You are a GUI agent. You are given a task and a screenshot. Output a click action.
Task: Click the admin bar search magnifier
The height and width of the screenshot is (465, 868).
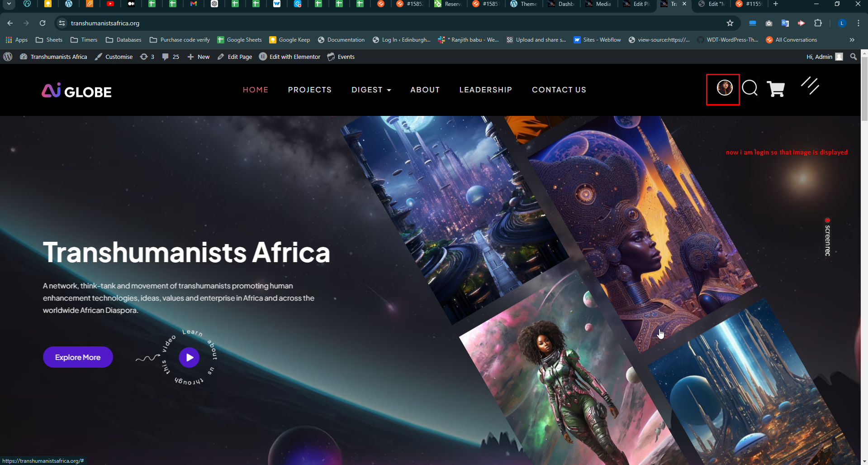click(x=853, y=57)
